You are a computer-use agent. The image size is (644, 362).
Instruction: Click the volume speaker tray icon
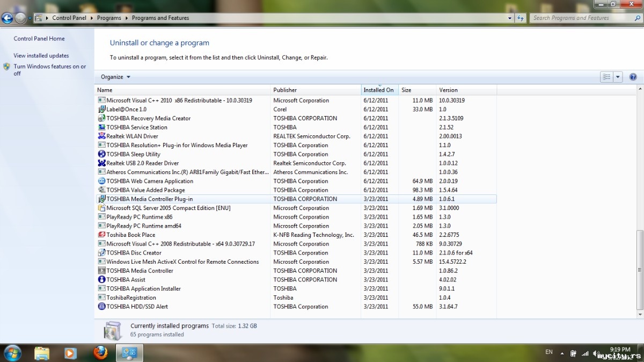tap(595, 353)
